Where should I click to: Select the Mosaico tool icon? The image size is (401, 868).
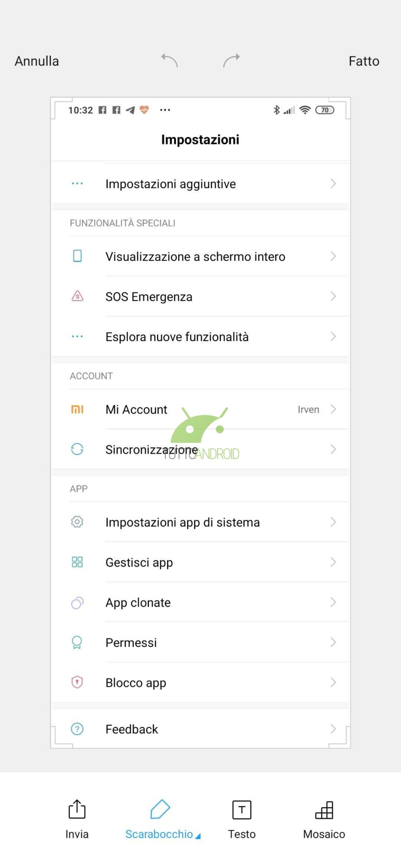(x=324, y=810)
